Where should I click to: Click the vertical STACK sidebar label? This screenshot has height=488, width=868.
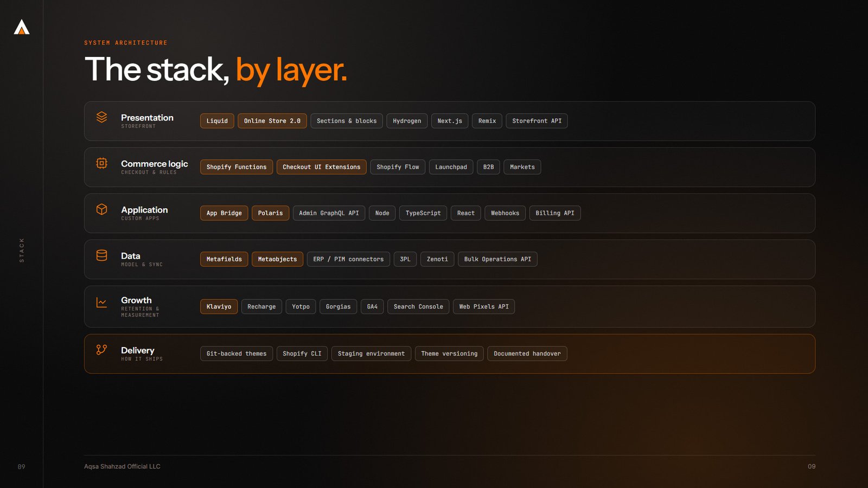click(22, 250)
